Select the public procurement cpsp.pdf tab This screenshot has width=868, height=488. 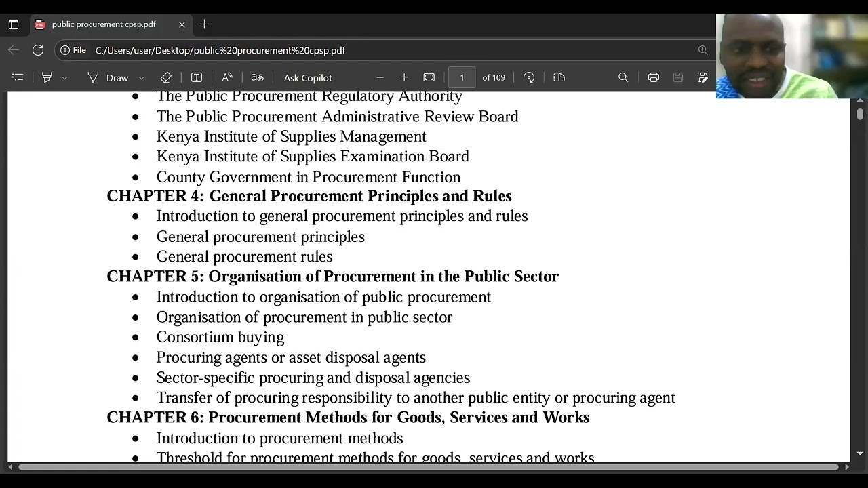[111, 24]
